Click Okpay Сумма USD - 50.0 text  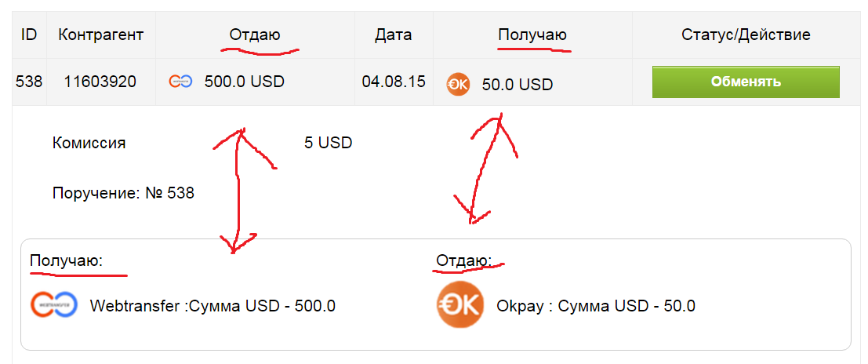[595, 306]
